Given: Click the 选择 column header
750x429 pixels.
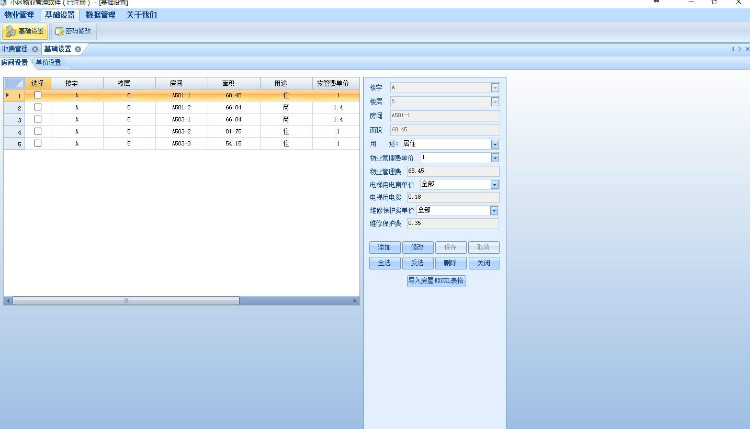Looking at the screenshot, I should tap(38, 83).
